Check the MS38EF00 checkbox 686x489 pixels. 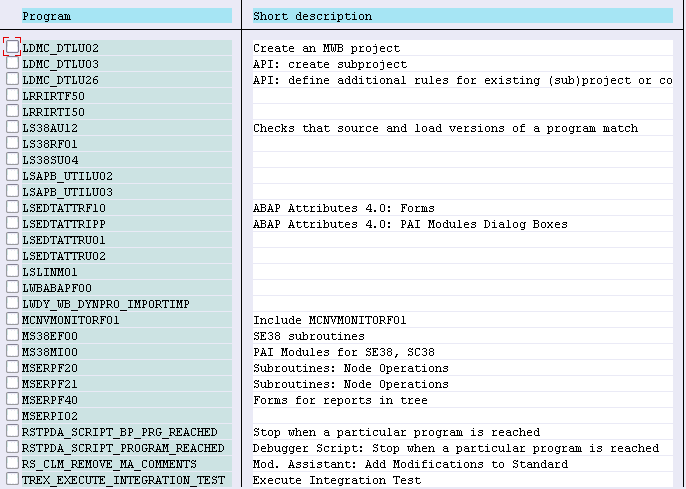12,335
